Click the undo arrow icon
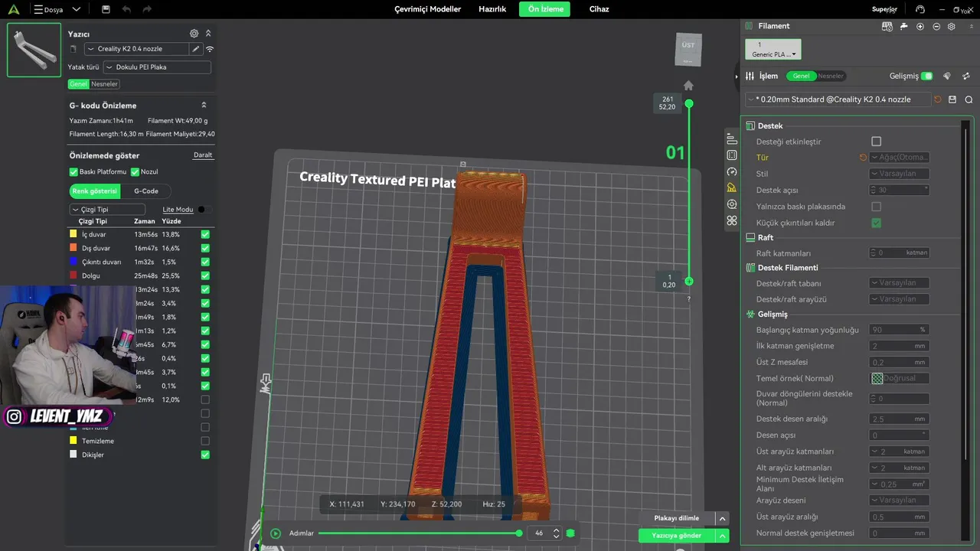Viewport: 980px width, 551px height. coord(126,9)
